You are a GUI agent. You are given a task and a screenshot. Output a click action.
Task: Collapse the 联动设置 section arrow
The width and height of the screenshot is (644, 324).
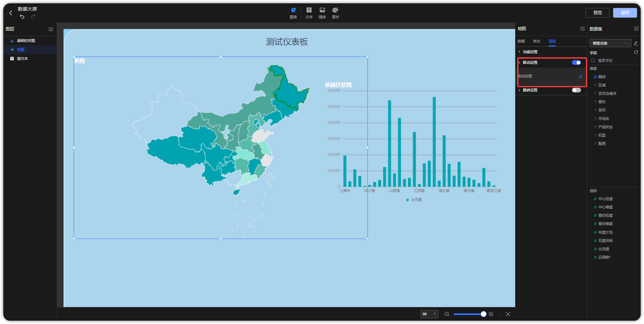(x=520, y=62)
